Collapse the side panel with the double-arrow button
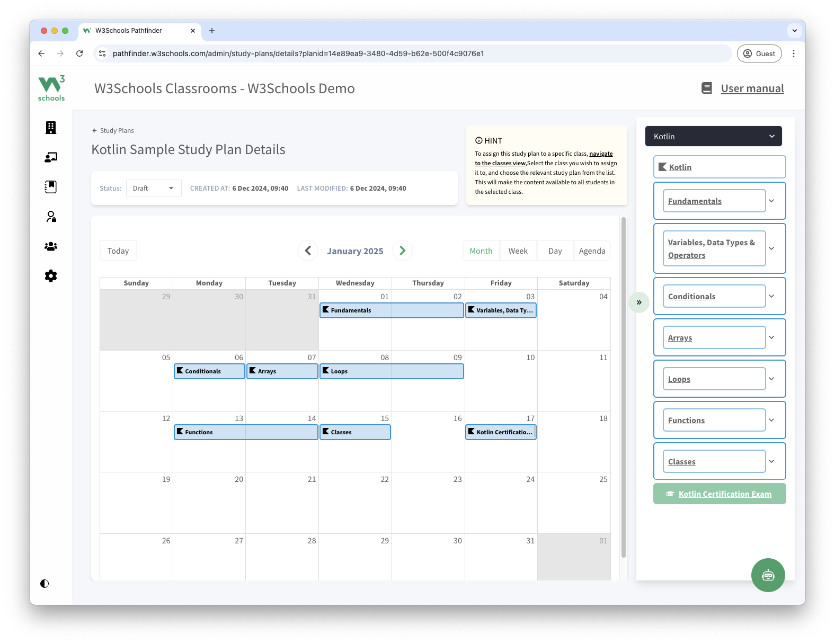 click(x=639, y=302)
